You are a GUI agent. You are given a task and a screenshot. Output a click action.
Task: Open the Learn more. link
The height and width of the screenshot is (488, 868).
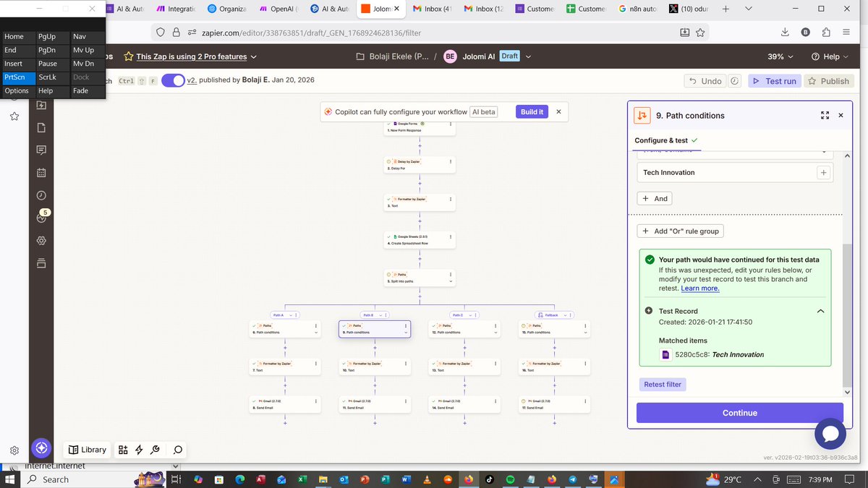(700, 288)
